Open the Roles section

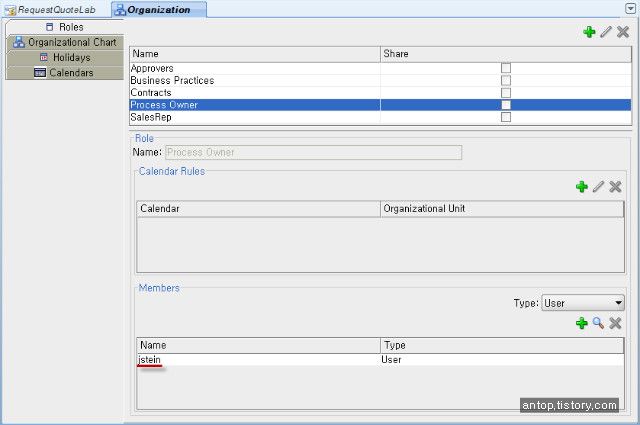pyautogui.click(x=65, y=27)
